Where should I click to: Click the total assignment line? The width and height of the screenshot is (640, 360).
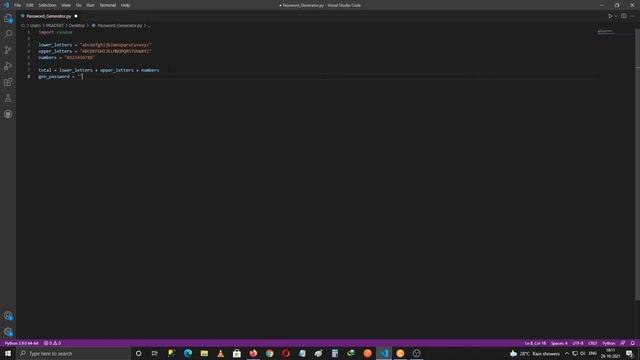click(99, 70)
